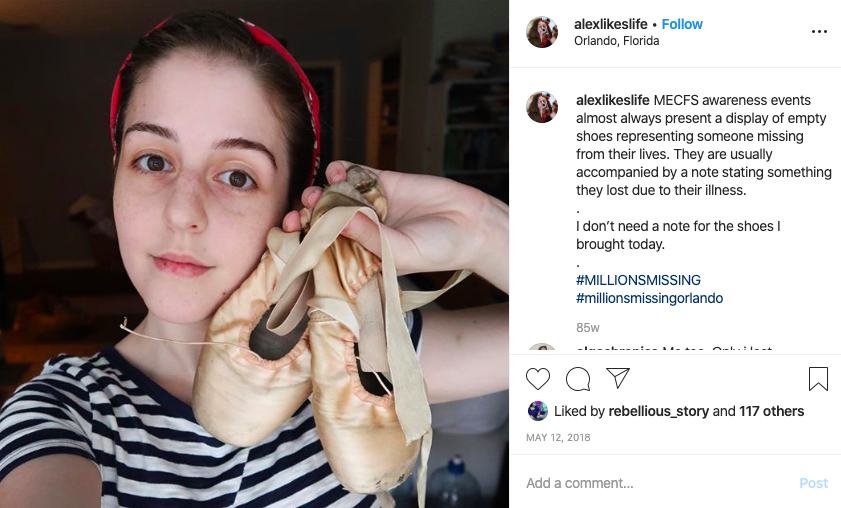
Task: Open rebellious_story profile from likes
Action: click(x=658, y=411)
